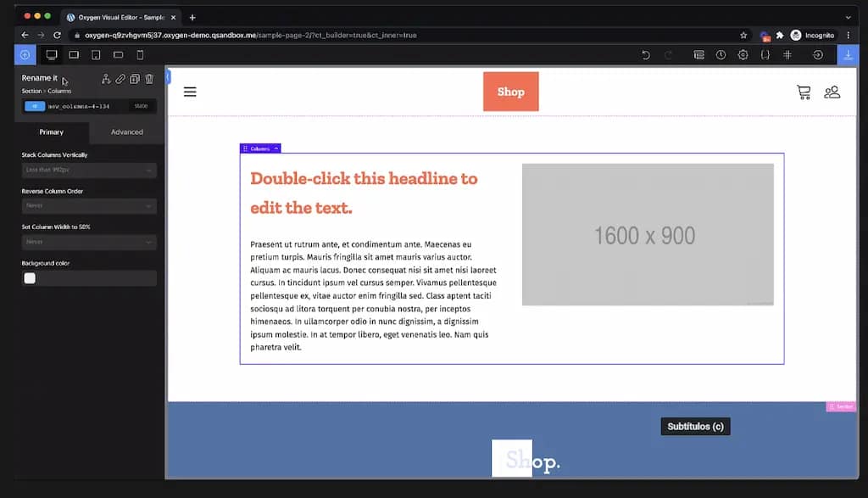This screenshot has width=868, height=498.
Task: Open the Add Elements plus button
Action: pos(25,55)
